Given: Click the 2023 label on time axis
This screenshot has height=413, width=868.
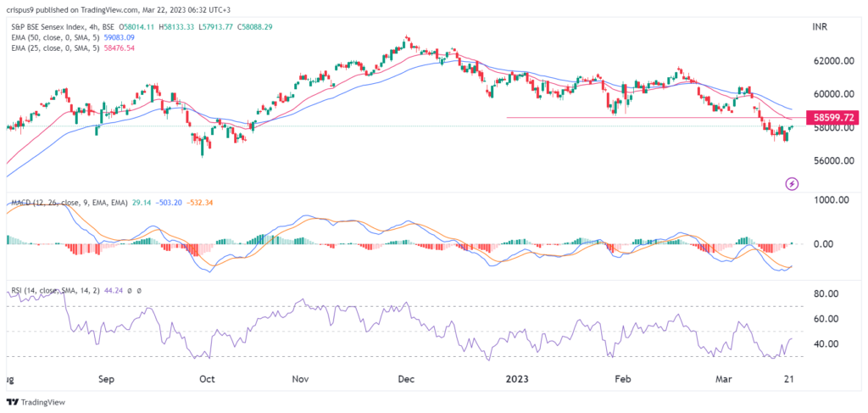Looking at the screenshot, I should pos(517,379).
